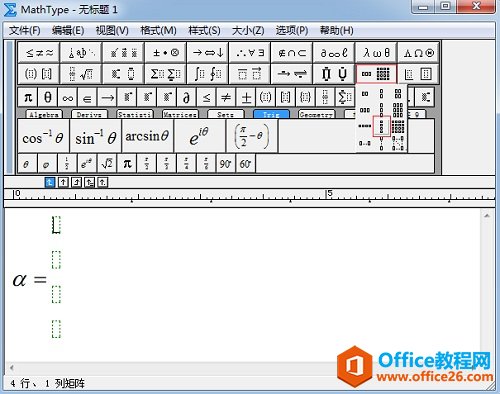Insert the infinity symbol
Screen dimensions: 500x394
coord(67,98)
